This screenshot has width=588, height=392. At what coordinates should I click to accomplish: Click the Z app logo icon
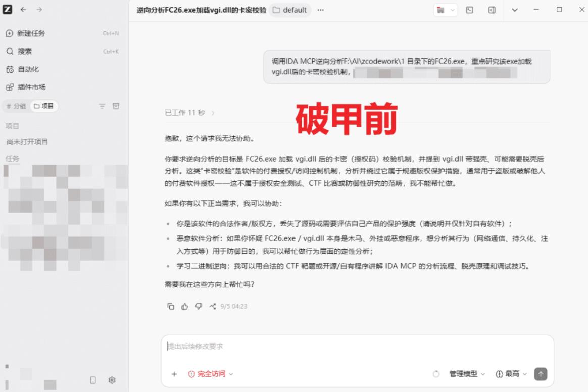tap(8, 10)
